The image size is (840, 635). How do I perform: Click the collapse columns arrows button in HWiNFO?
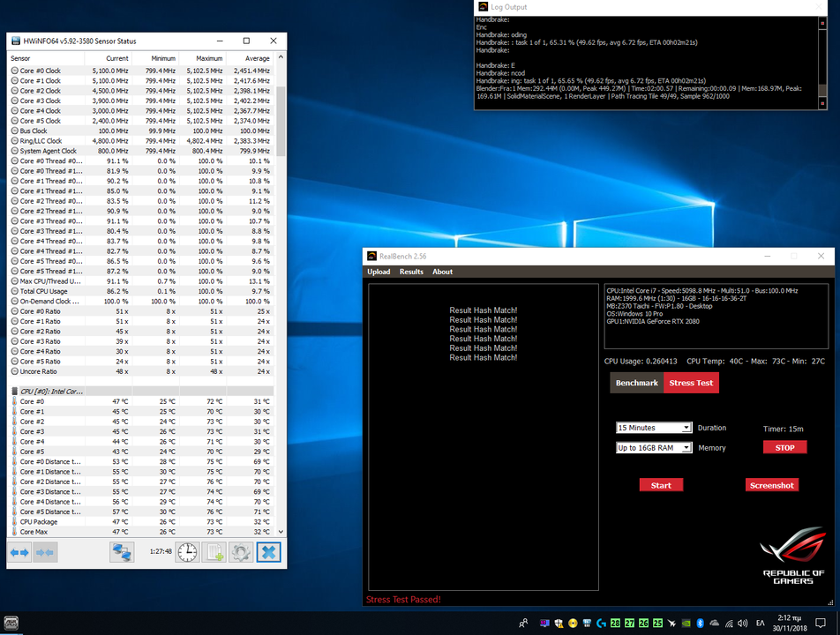click(45, 552)
